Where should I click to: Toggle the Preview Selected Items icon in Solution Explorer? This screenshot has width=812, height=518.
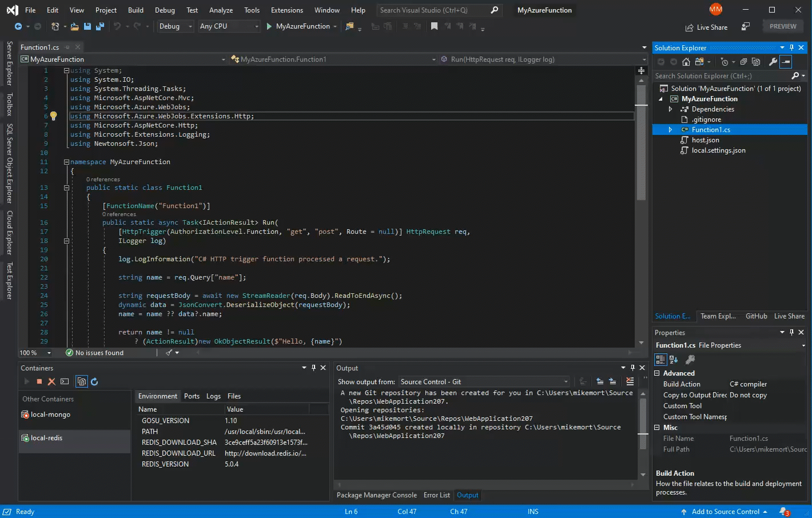[786, 61]
